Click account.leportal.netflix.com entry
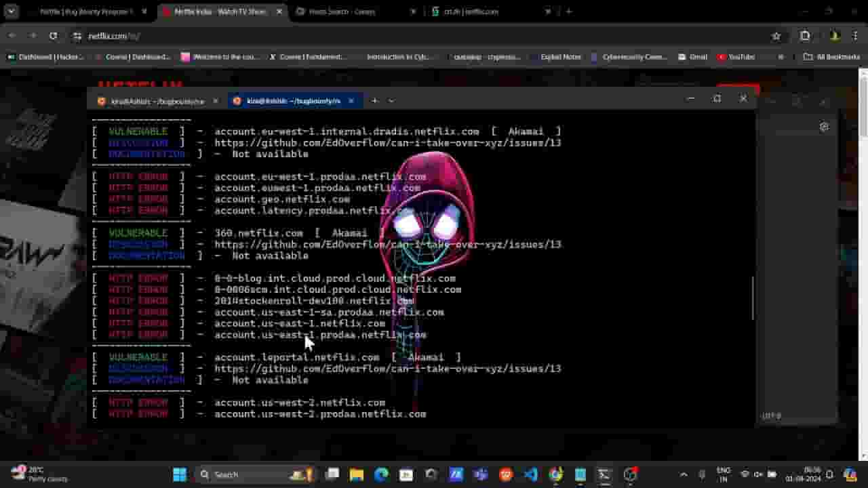This screenshot has height=488, width=868. (x=297, y=357)
